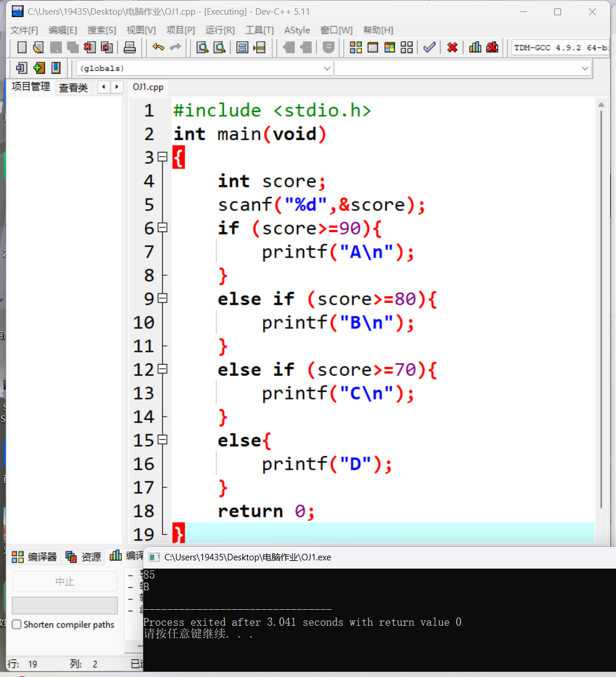616x677 pixels.
Task: Click the Undo arrow icon
Action: pyautogui.click(x=158, y=47)
